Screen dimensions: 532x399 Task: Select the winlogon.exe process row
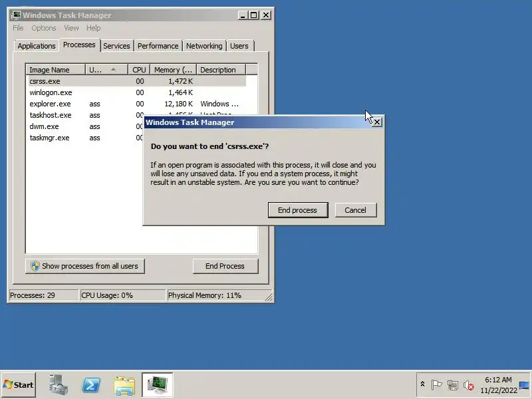[x=136, y=92]
